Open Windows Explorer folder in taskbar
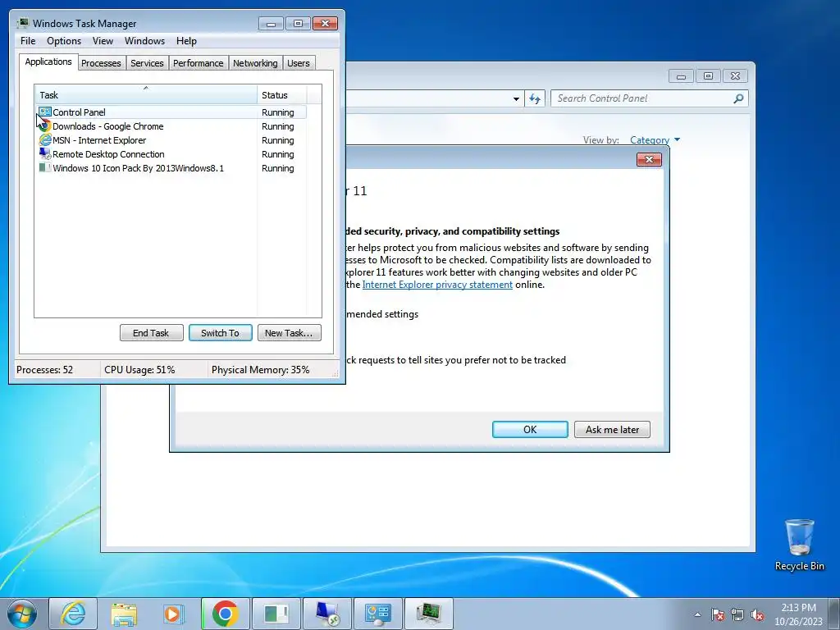 click(123, 614)
